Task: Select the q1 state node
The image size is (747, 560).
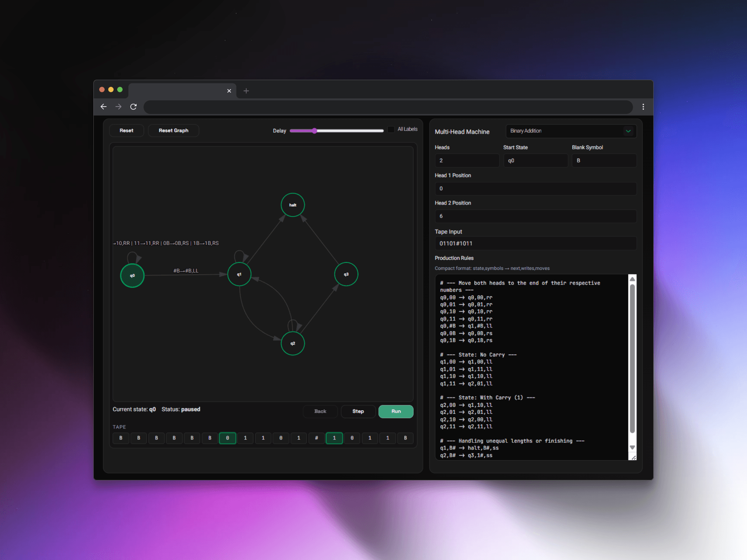Action: pos(239,274)
